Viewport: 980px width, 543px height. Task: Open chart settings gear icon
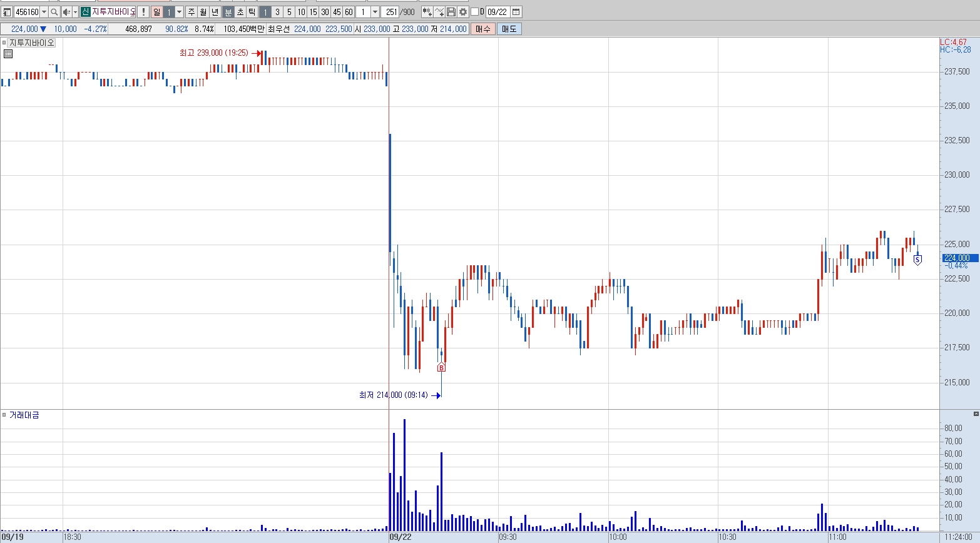[463, 12]
